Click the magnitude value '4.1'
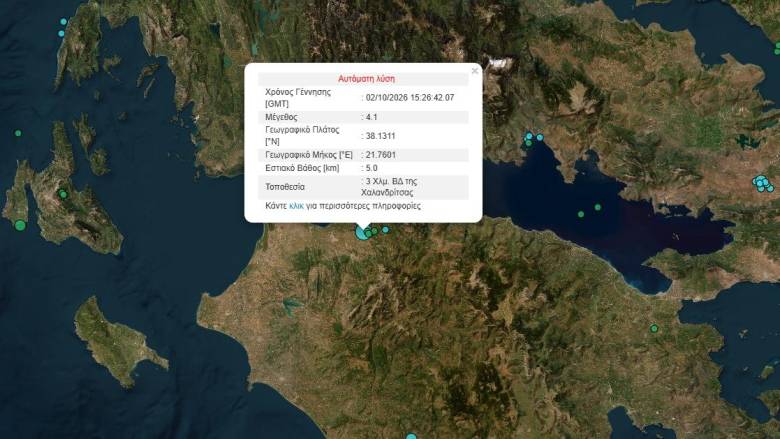 372,117
